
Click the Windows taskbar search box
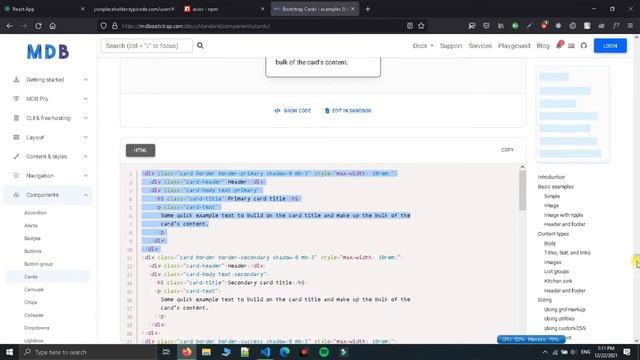88,352
